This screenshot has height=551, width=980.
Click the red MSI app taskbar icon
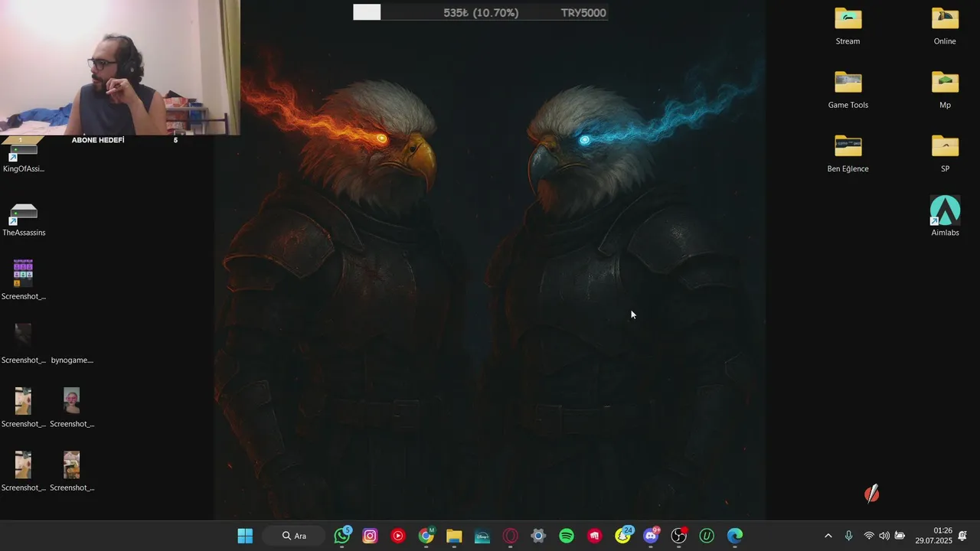(594, 536)
